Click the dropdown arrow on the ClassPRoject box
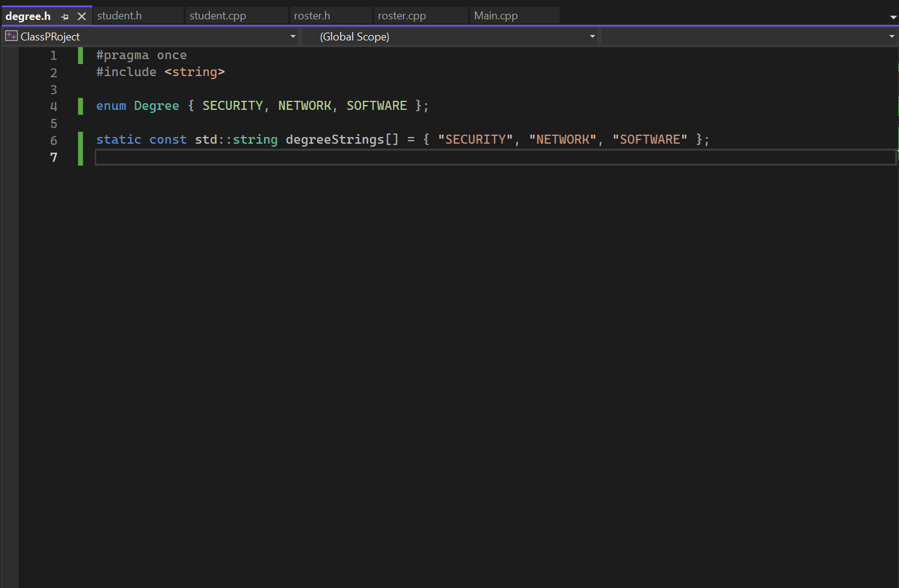This screenshot has height=588, width=899. click(x=293, y=36)
